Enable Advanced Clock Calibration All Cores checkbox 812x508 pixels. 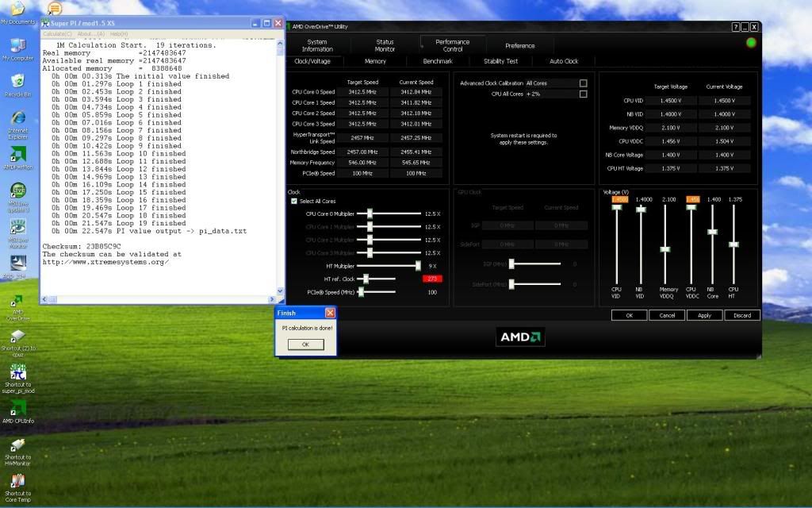point(583,83)
